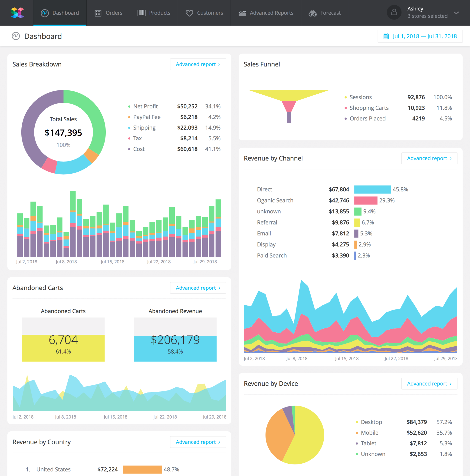The height and width of the screenshot is (476, 470).
Task: Expand the Ashley stores selector dropdown
Action: pyautogui.click(x=456, y=13)
